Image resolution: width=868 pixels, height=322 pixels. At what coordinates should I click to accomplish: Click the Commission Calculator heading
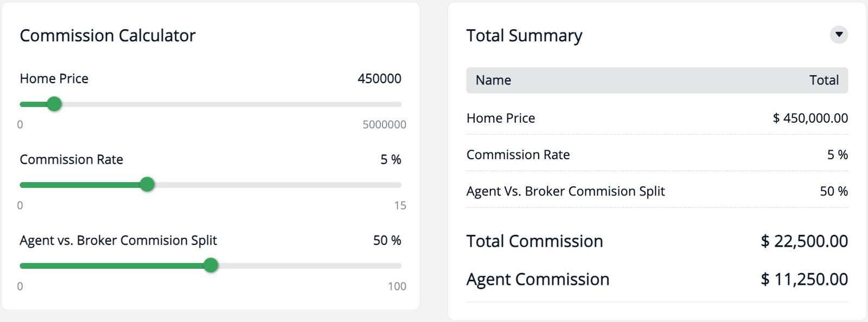pyautogui.click(x=107, y=36)
